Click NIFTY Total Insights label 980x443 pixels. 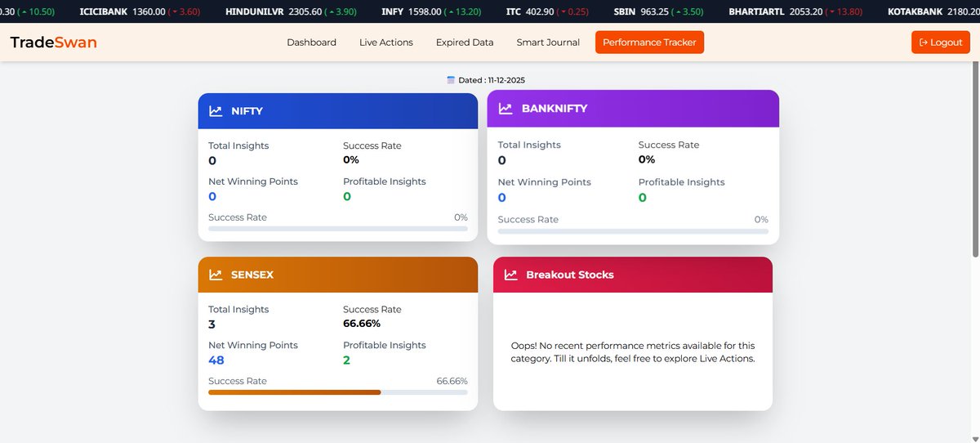pos(238,145)
